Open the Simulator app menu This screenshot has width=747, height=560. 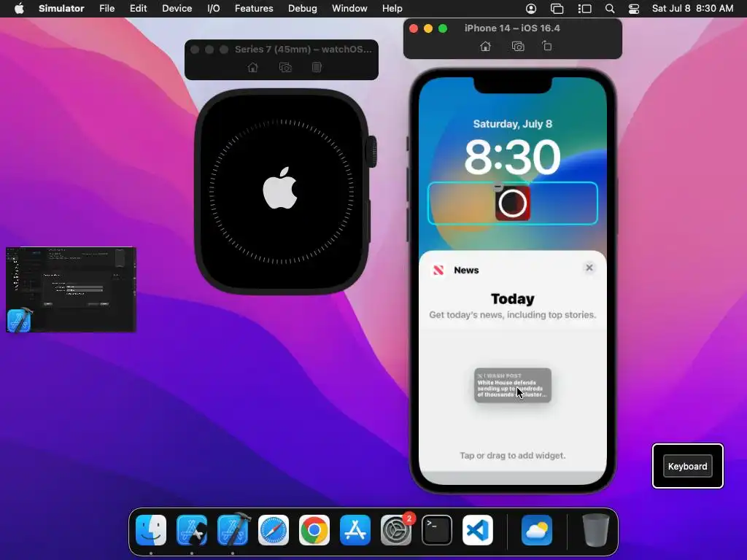point(61,9)
